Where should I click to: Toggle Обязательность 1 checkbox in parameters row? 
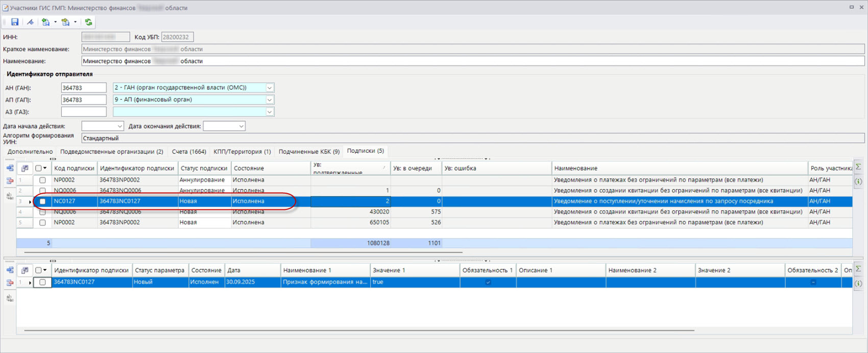(x=488, y=282)
